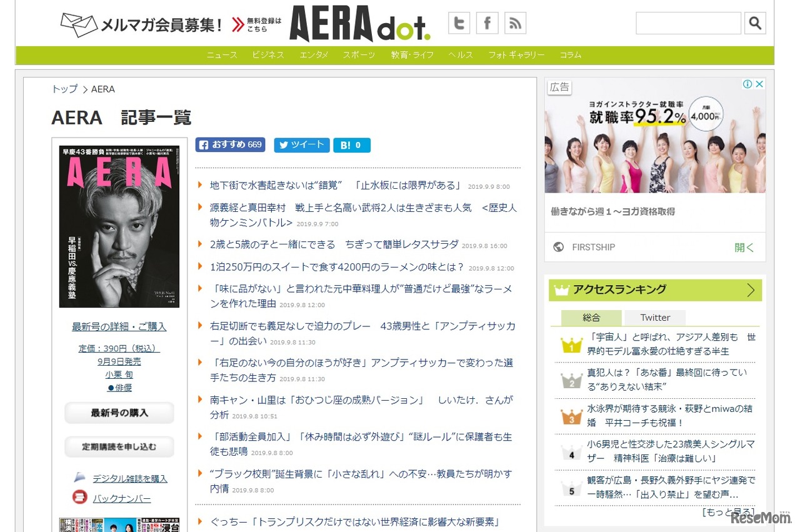Open the 教育・ライフ menu item
The height and width of the screenshot is (532, 800).
click(x=412, y=55)
